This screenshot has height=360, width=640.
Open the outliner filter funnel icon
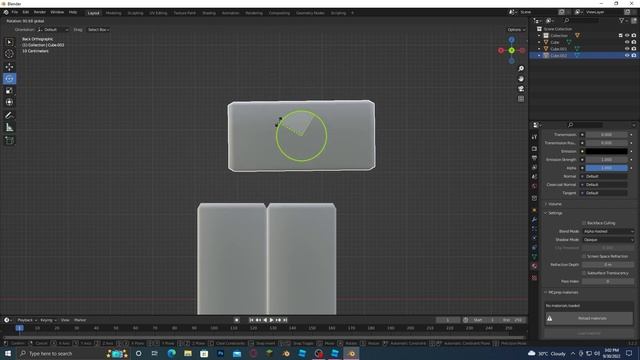click(x=622, y=20)
